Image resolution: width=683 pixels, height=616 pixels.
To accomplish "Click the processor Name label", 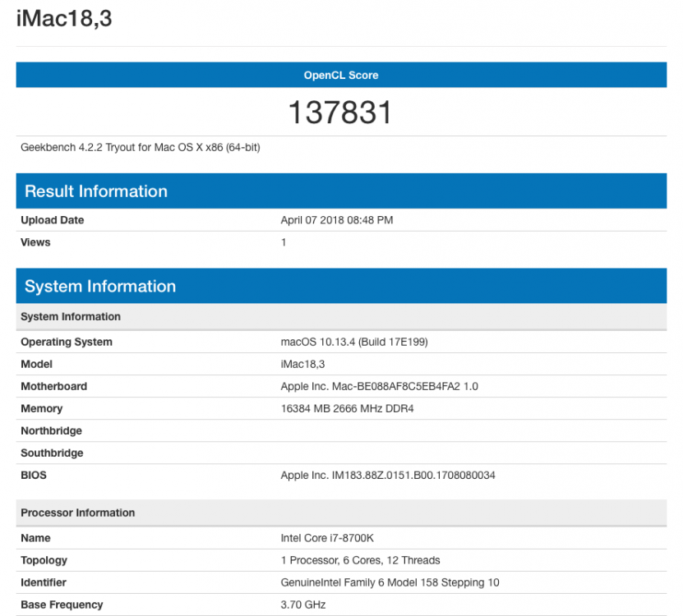I will pyautogui.click(x=35, y=538).
